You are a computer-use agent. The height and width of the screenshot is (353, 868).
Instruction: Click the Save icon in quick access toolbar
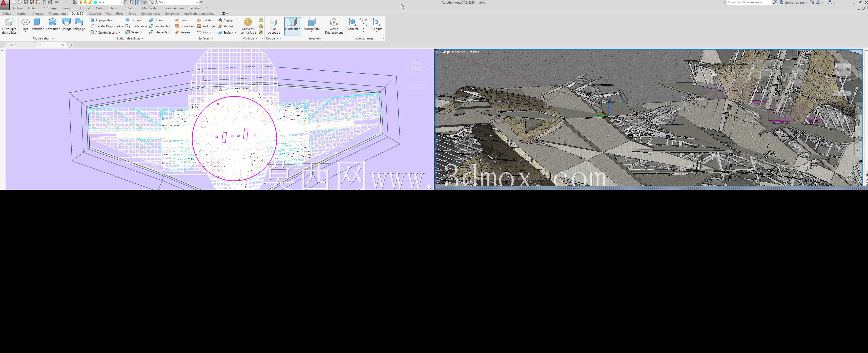point(26,2)
